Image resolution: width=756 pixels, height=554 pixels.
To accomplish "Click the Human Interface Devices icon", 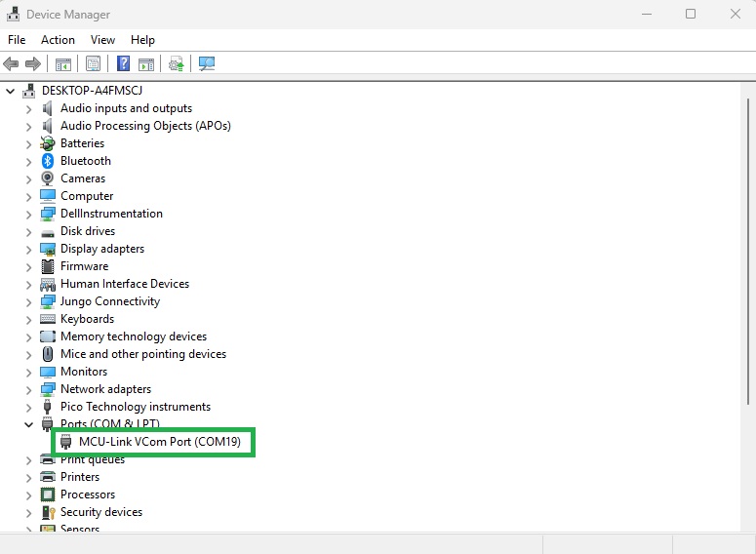I will tap(48, 284).
